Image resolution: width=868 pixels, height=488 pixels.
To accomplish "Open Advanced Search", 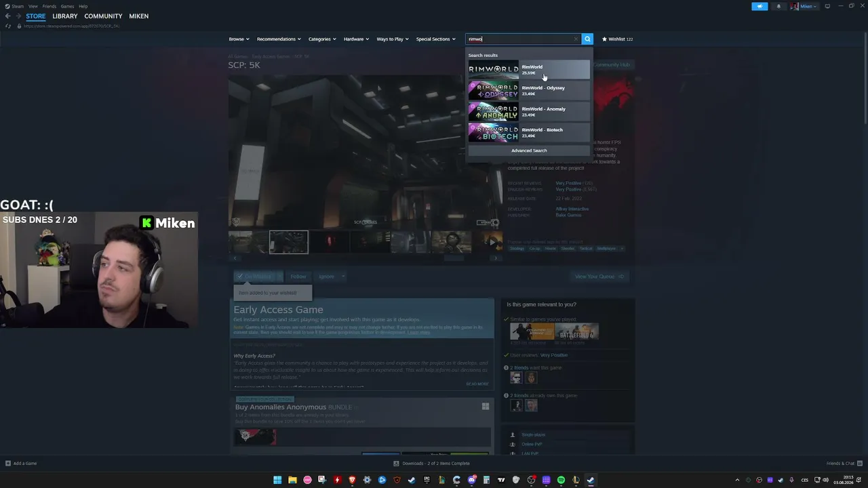I will [x=529, y=150].
